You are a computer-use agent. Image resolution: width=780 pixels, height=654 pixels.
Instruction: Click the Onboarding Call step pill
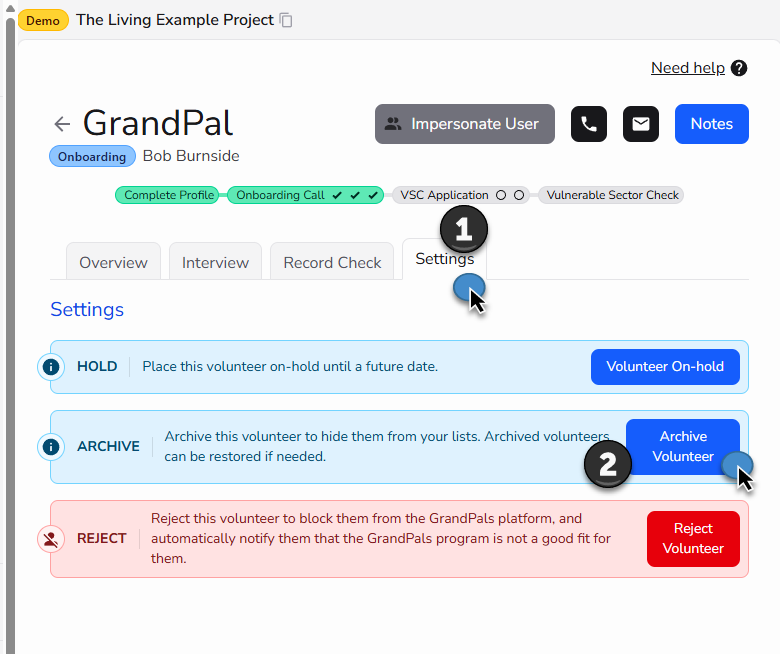point(305,195)
